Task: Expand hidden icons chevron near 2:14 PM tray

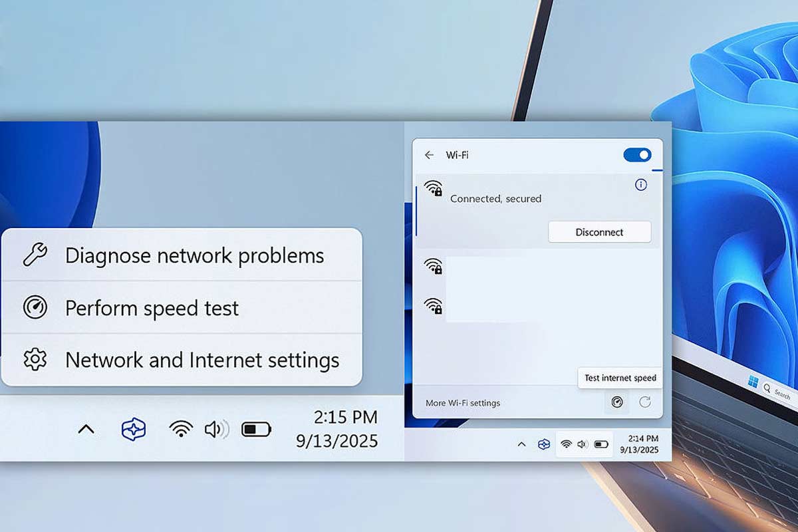Action: click(x=521, y=444)
